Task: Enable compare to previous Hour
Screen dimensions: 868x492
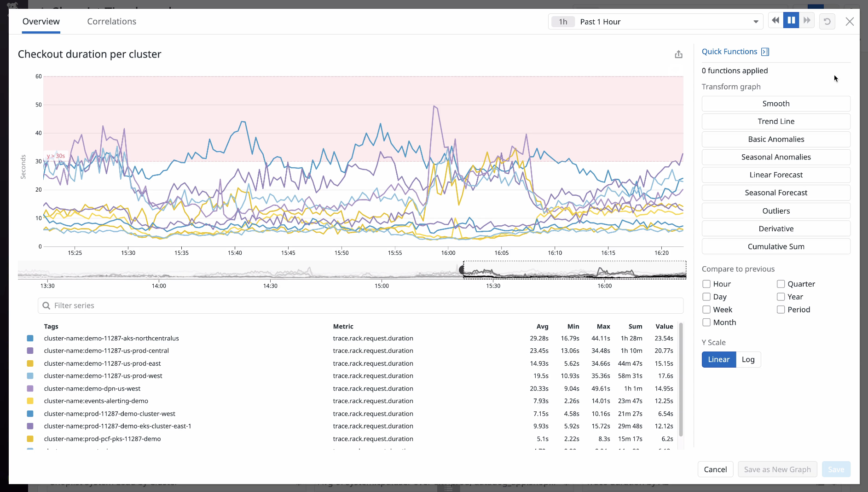Action: click(706, 284)
